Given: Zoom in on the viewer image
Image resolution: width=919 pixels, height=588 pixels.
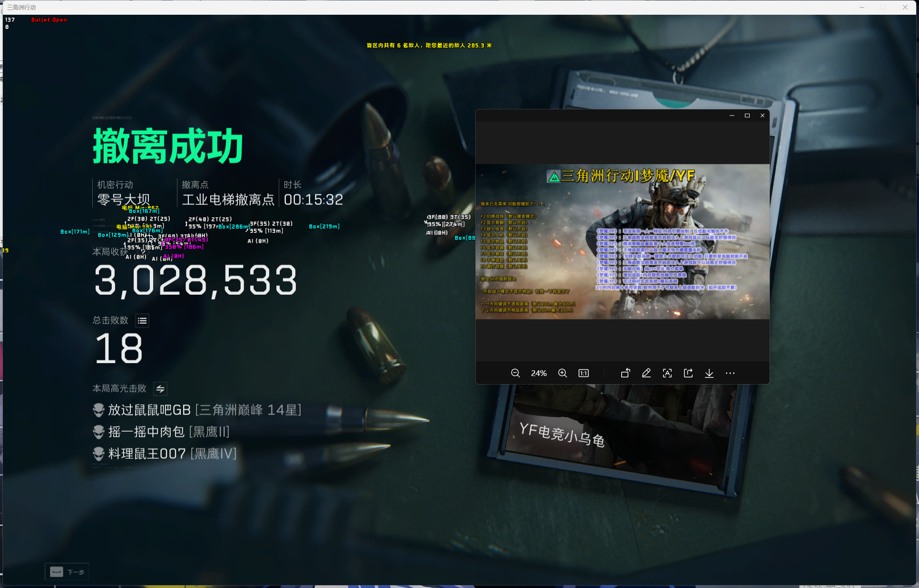Looking at the screenshot, I should (x=562, y=373).
